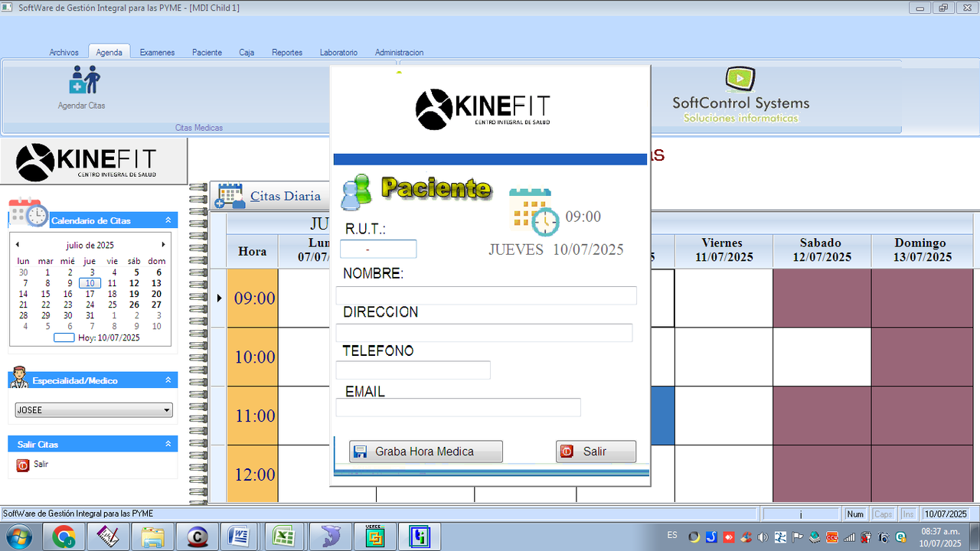
Task: Click the Sabado 10:00 appointment slot
Action: [x=822, y=357]
